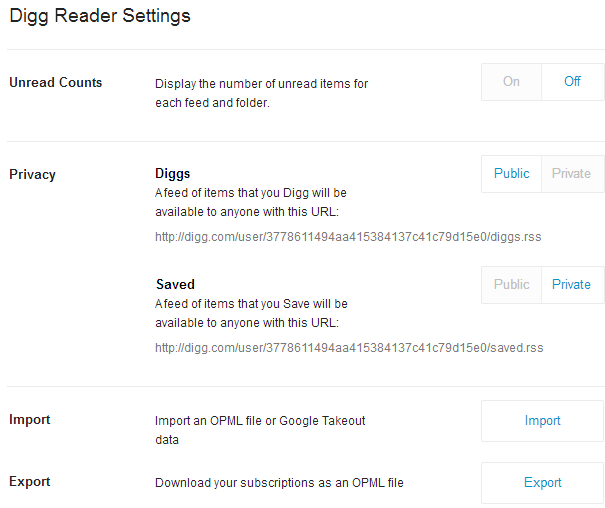Select the Privacy section label
This screenshot has width=605, height=508.
[33, 175]
